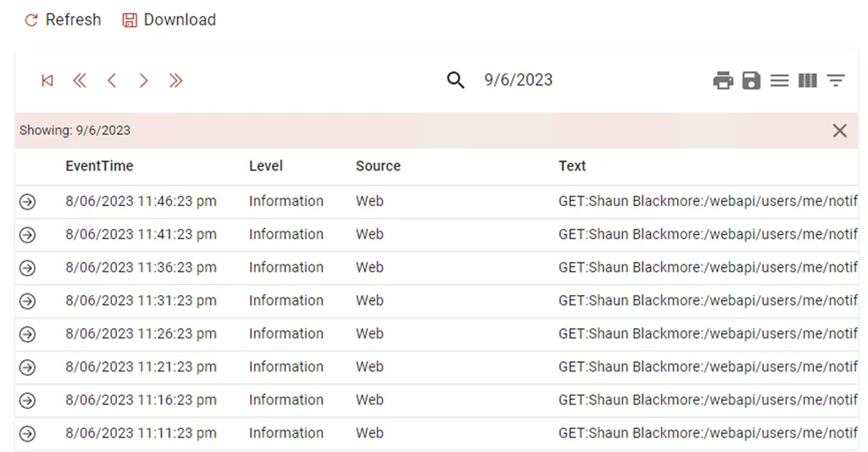Jump to the first page of events
868x452 pixels.
click(47, 81)
